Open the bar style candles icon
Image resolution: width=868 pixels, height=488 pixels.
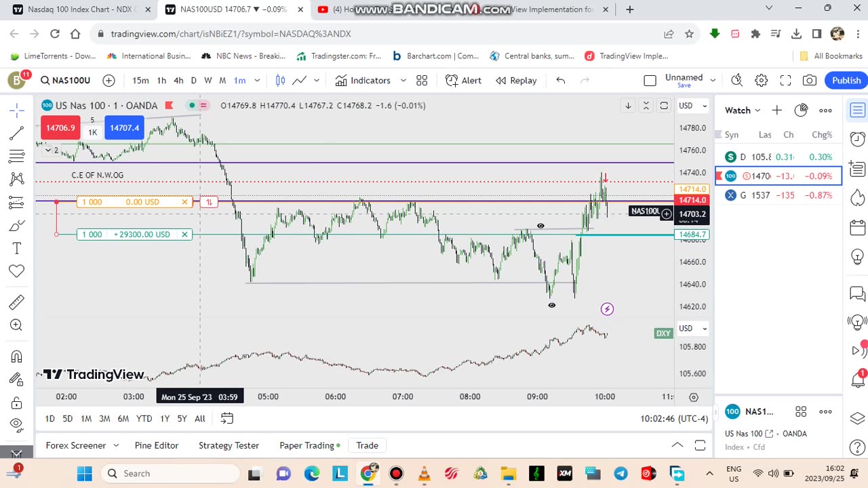pos(280,80)
